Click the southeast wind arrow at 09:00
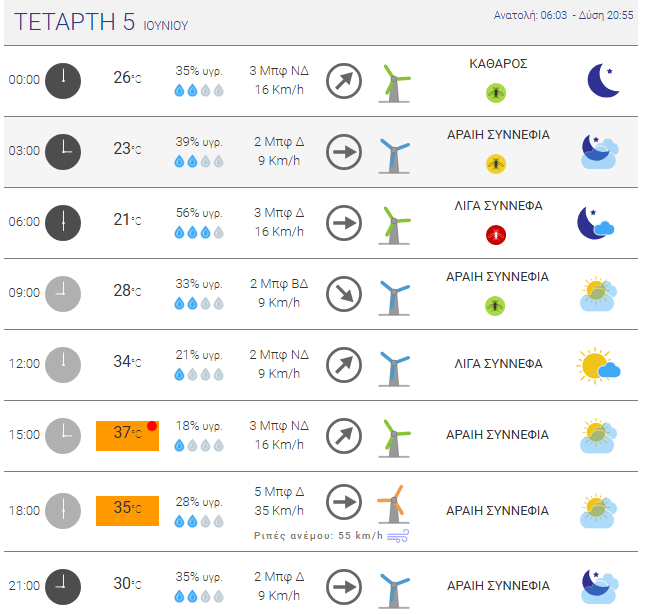646x614 pixels. 344,294
